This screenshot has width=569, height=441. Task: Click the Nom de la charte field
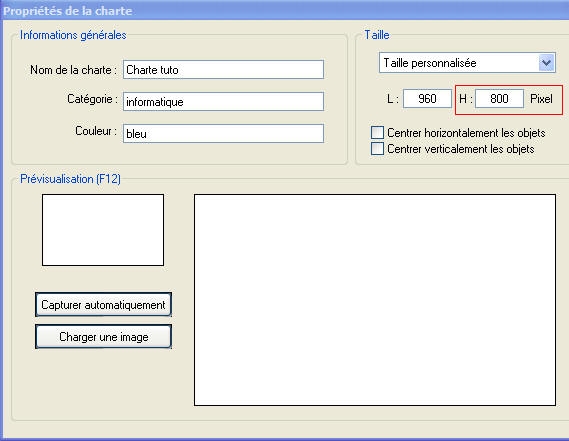pos(223,69)
